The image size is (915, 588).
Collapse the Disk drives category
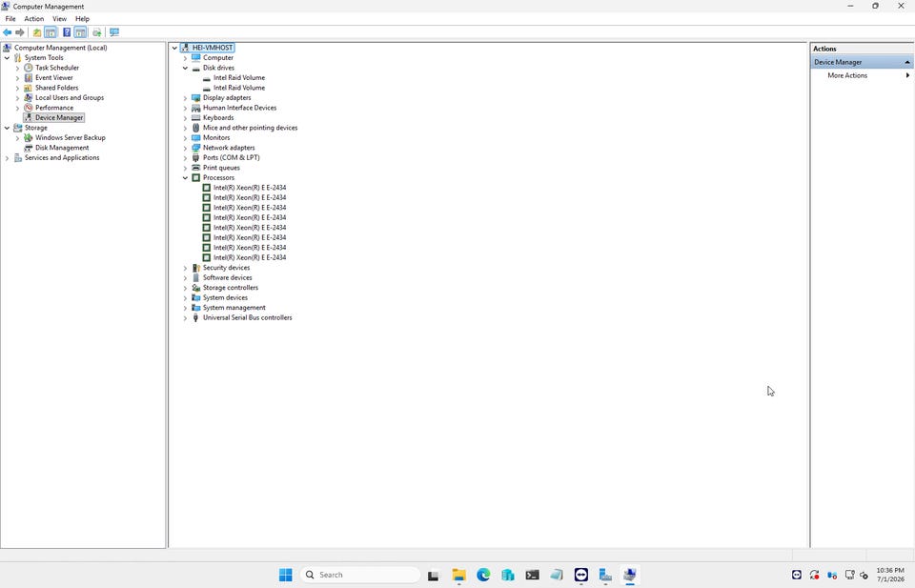[x=185, y=69]
